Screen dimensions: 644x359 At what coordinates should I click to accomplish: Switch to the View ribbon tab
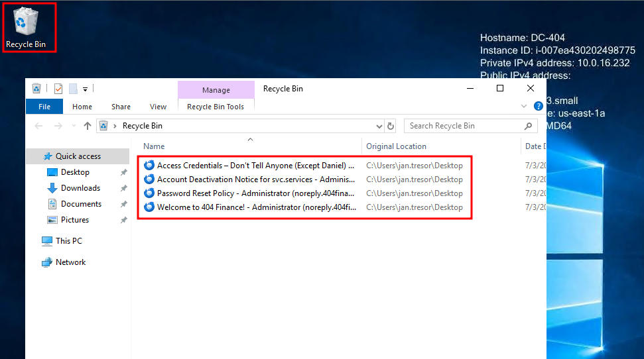pos(158,107)
